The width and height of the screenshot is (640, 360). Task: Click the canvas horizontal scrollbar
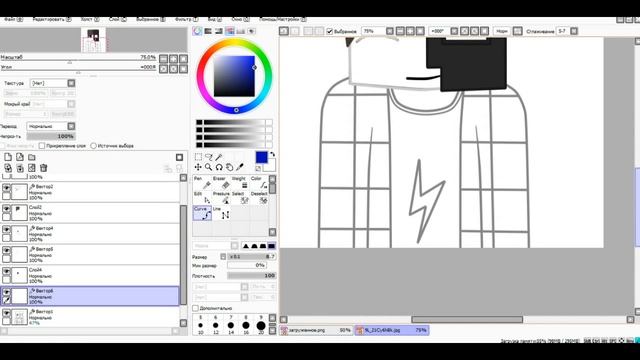(x=467, y=319)
